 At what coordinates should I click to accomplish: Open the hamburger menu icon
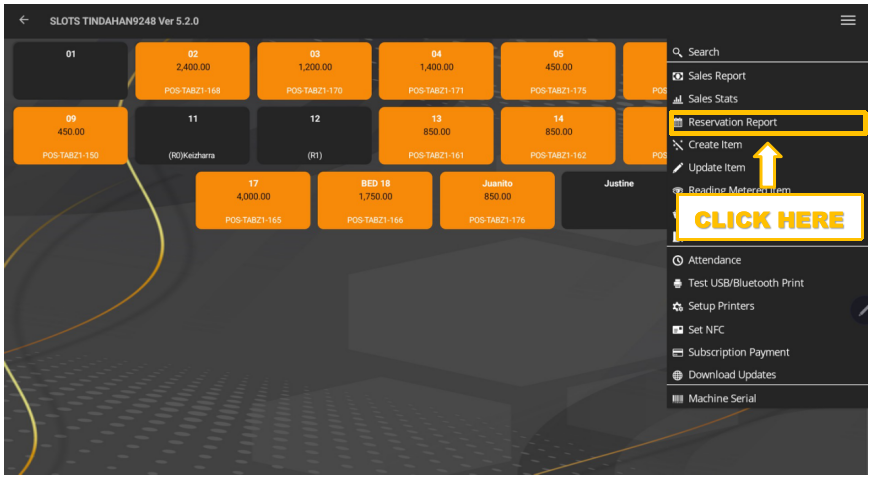848,20
